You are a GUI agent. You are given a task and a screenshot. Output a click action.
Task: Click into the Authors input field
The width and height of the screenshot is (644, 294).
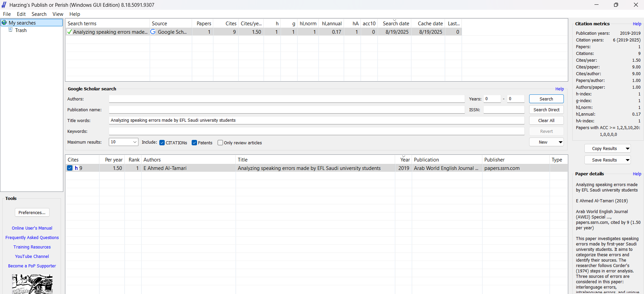click(287, 99)
